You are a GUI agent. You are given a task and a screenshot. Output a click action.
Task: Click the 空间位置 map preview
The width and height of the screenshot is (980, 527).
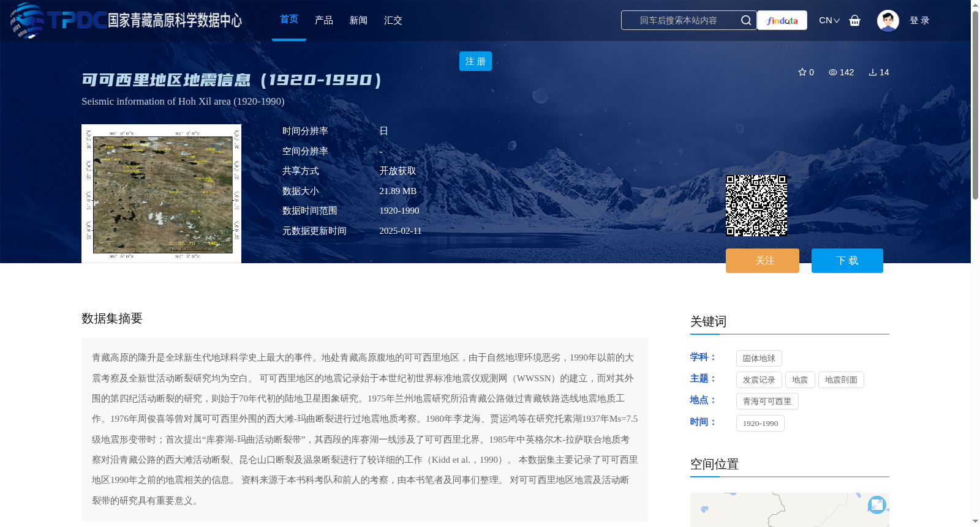(790, 510)
